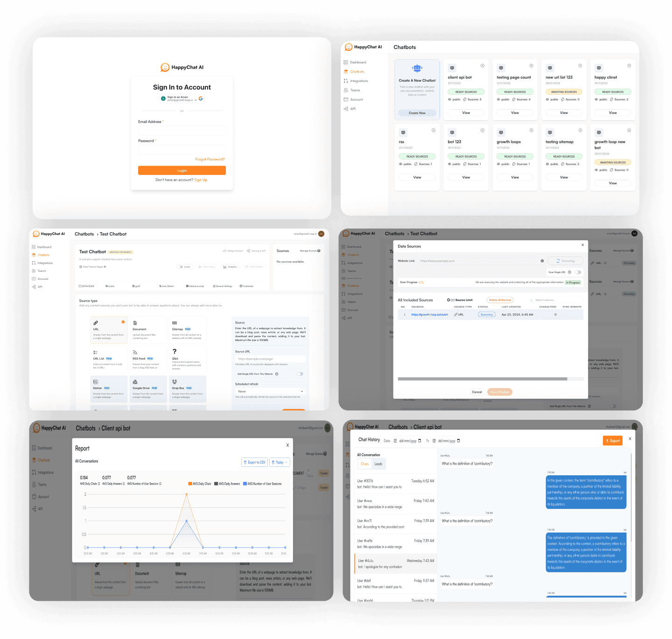Click the orange Export button in Chat History

(613, 441)
